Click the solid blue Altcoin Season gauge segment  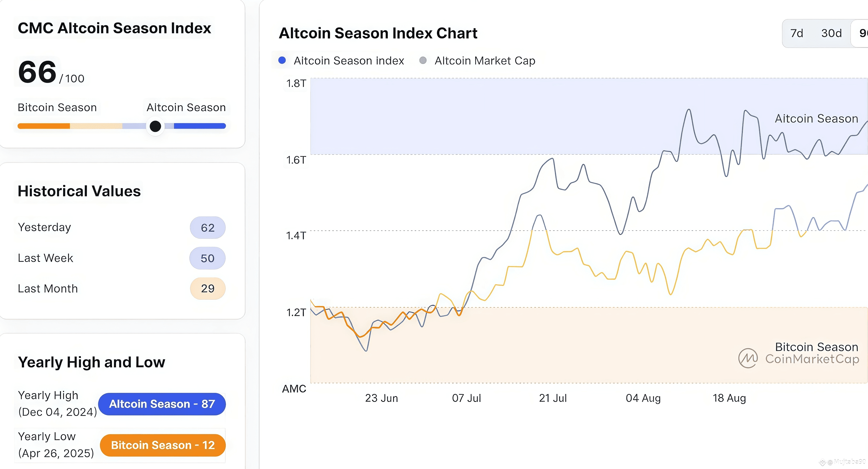click(200, 126)
